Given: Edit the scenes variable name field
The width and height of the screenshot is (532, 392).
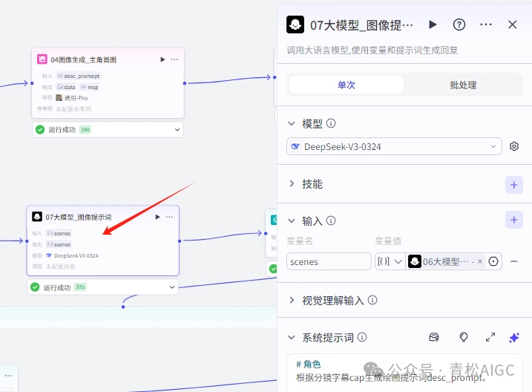Looking at the screenshot, I should 329,261.
